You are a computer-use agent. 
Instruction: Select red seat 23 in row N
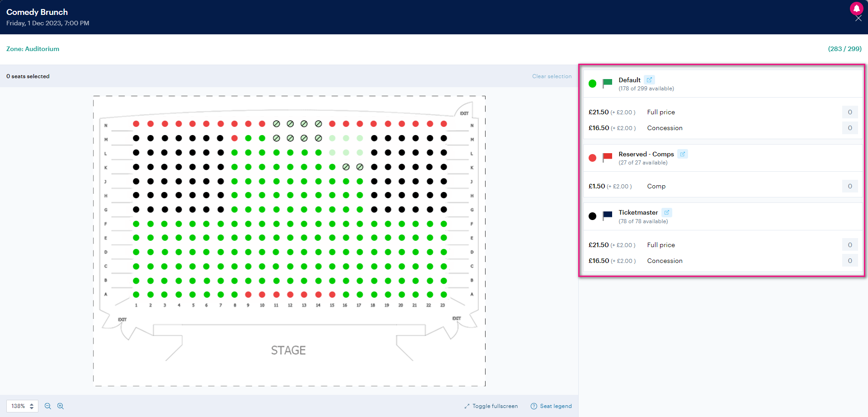444,124
